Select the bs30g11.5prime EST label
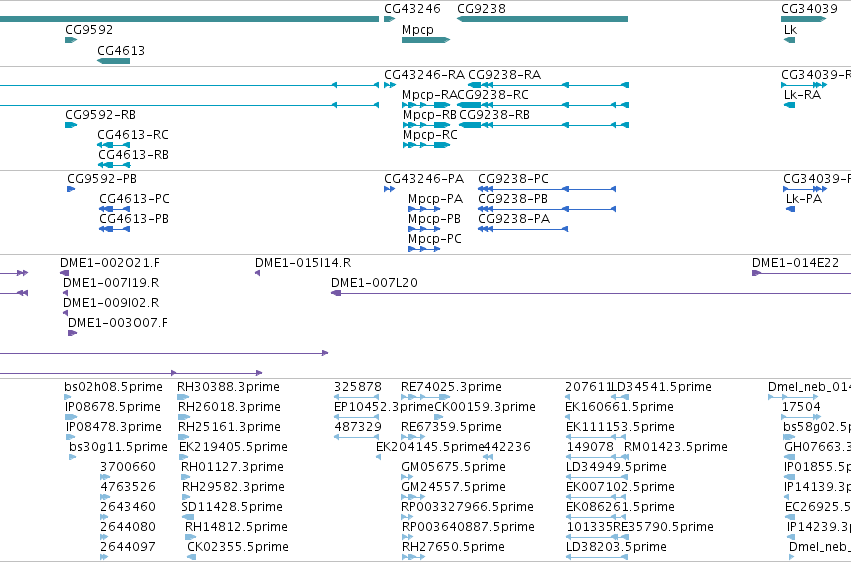The height and width of the screenshot is (562, 851). click(x=118, y=448)
